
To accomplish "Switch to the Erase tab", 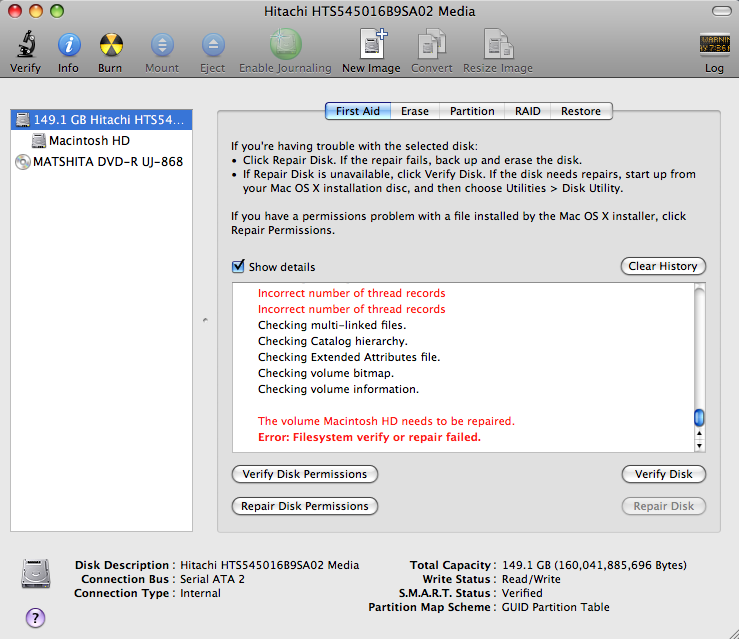I will point(415,111).
